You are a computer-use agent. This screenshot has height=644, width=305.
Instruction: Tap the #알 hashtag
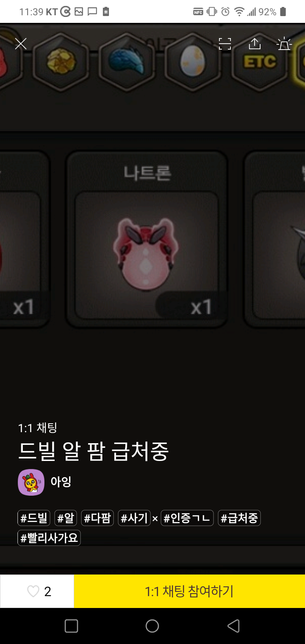coord(66,518)
